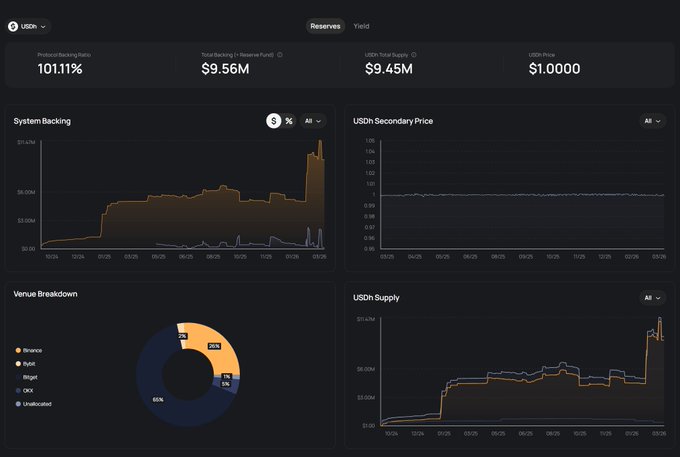Toggle the Unallocated legend item
The width and height of the screenshot is (680, 457).
tap(34, 403)
